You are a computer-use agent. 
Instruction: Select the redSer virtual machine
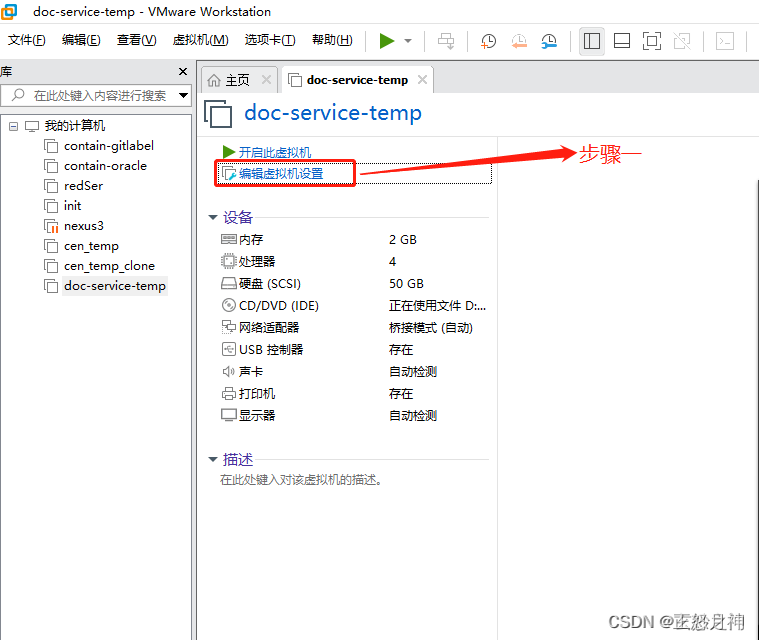click(x=83, y=186)
